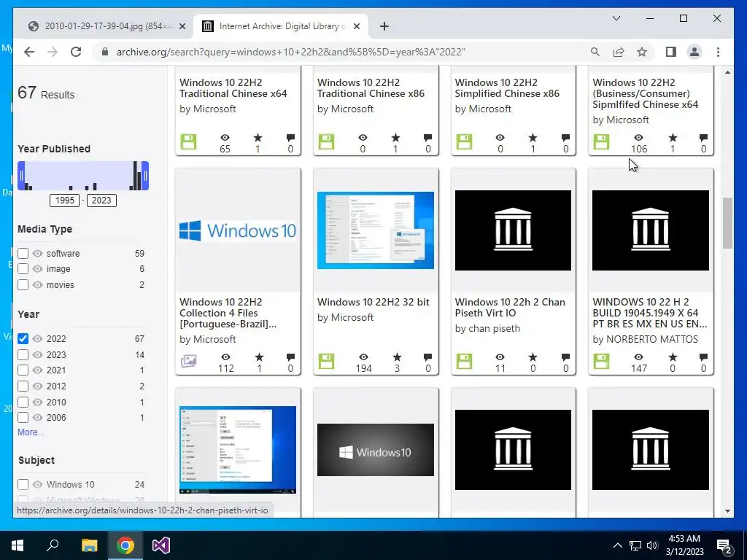
Task: Click software floppy icon on Windows 10 22H2 32 bit
Action: (x=326, y=362)
